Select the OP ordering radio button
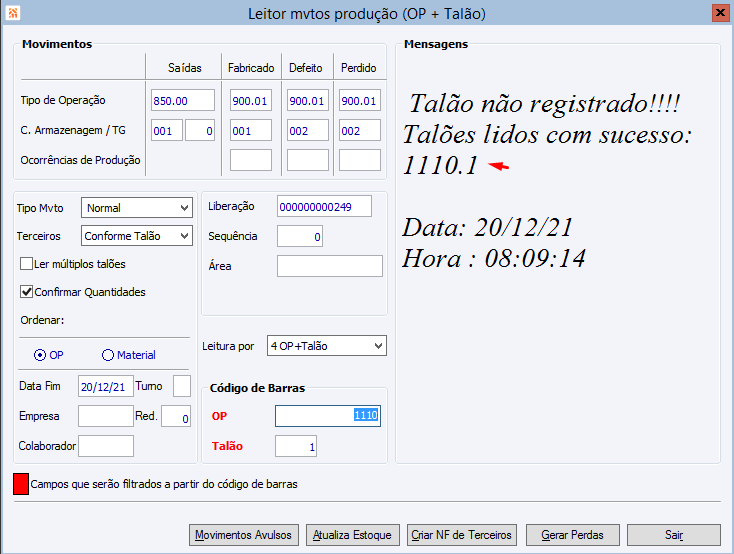Image resolution: width=734 pixels, height=554 pixels. 40,355
